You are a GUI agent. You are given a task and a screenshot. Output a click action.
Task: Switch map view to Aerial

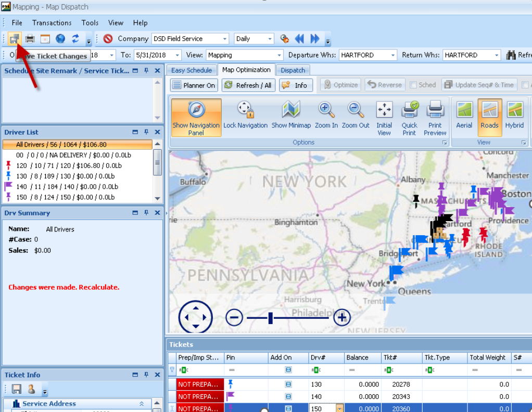coord(464,118)
